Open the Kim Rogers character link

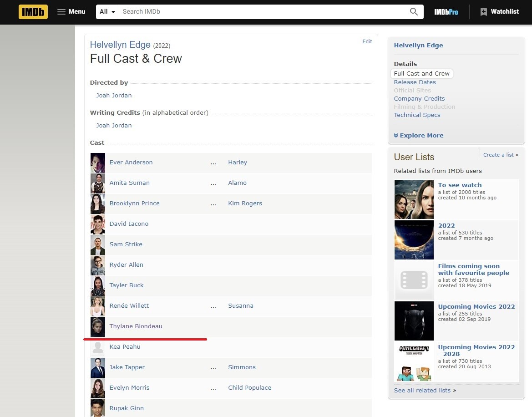(x=245, y=203)
